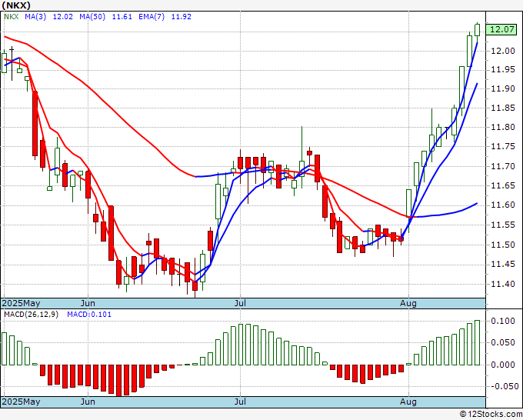Click the latest green candlestick near 12.07

[478, 30]
